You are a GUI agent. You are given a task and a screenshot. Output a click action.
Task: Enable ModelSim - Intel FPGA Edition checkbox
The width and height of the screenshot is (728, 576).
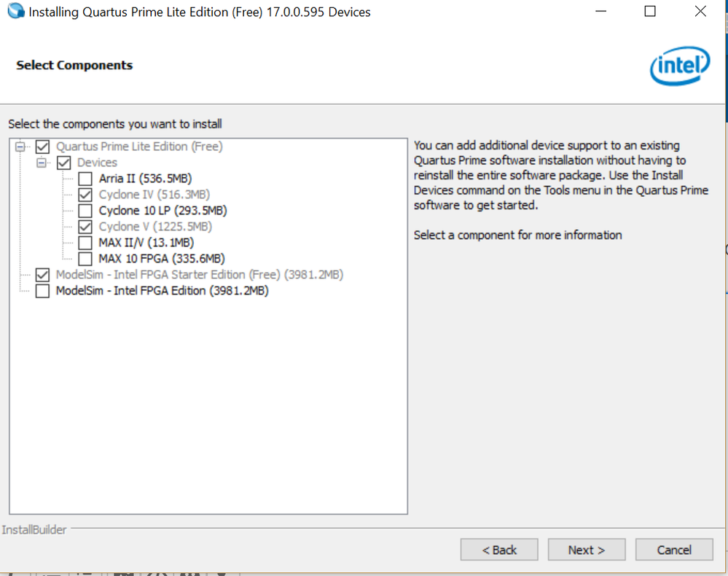42,291
